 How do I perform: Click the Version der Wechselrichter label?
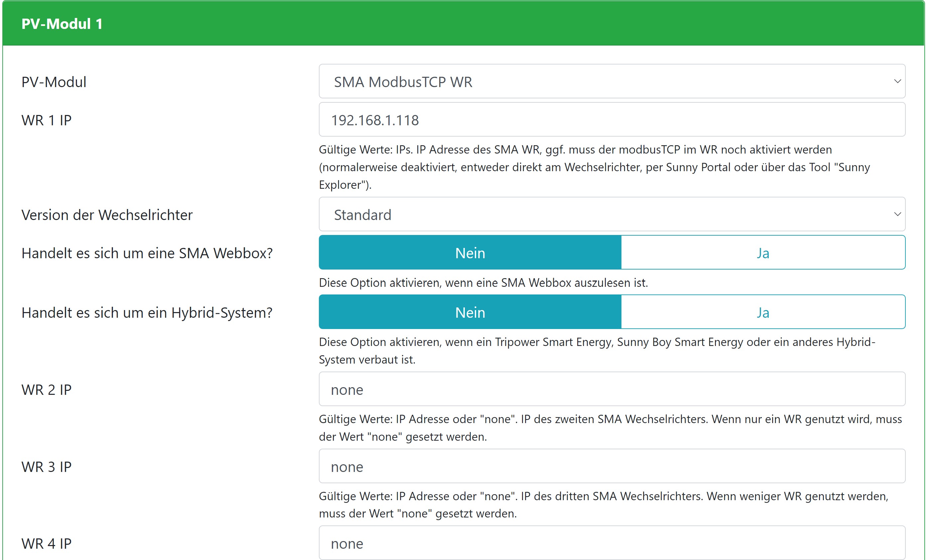coord(107,215)
